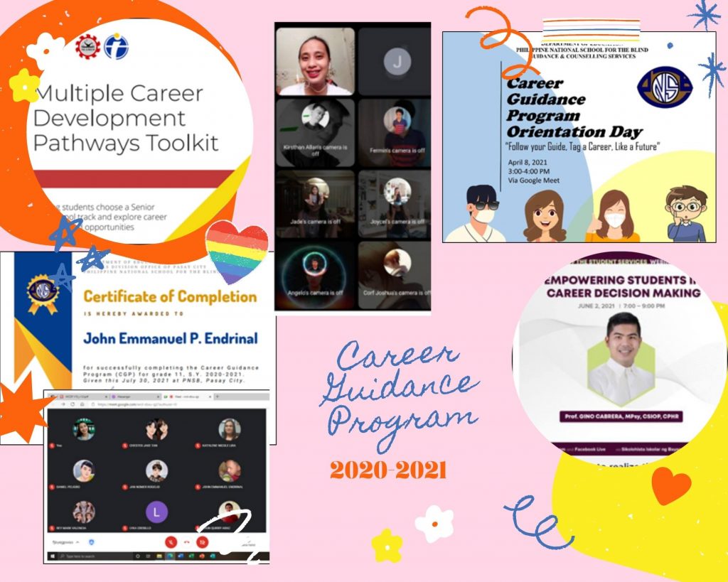Click 'Certificate of Completion' heading
Viewport: 728px width, 582px height.
pyautogui.click(x=170, y=296)
